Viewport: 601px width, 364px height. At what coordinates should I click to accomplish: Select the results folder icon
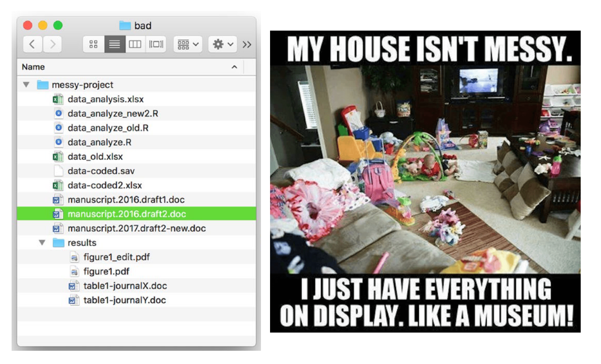58,243
